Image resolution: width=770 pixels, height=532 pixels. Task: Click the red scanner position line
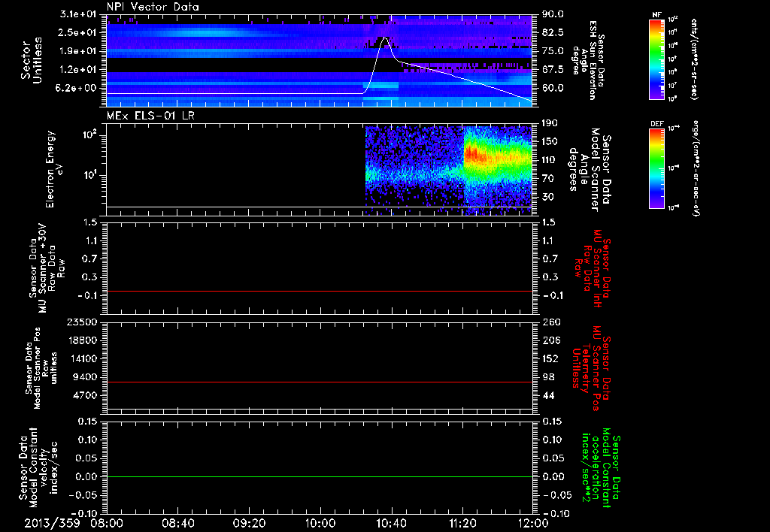point(320,382)
